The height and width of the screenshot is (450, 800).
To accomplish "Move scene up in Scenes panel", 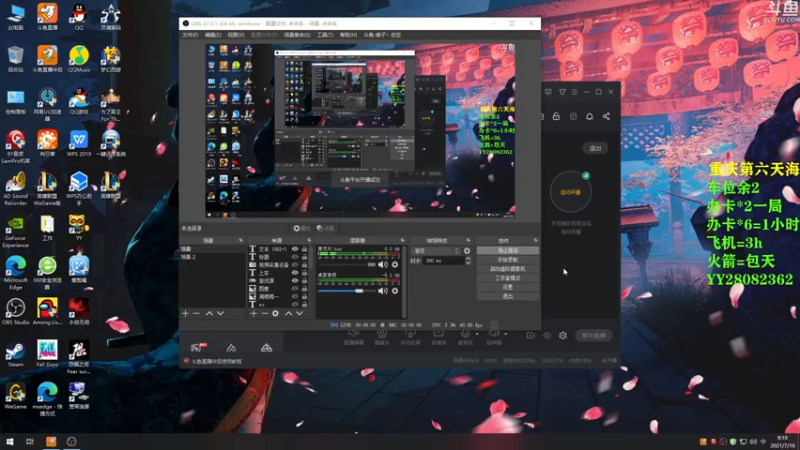I will (x=209, y=313).
